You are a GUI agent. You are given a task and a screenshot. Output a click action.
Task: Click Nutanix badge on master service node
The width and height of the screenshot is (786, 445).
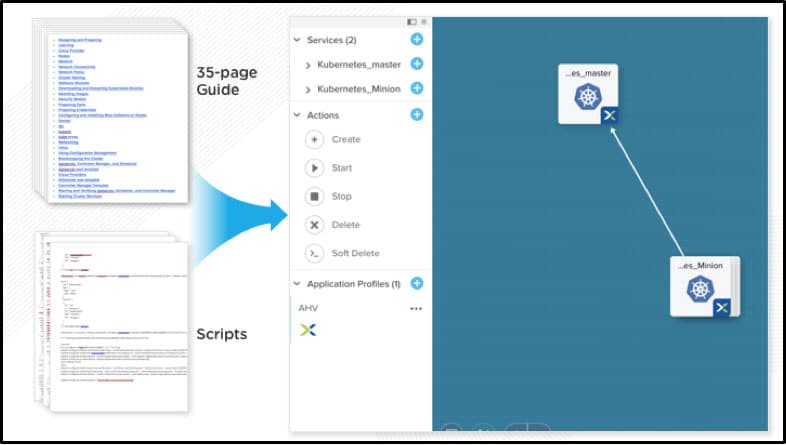[609, 116]
